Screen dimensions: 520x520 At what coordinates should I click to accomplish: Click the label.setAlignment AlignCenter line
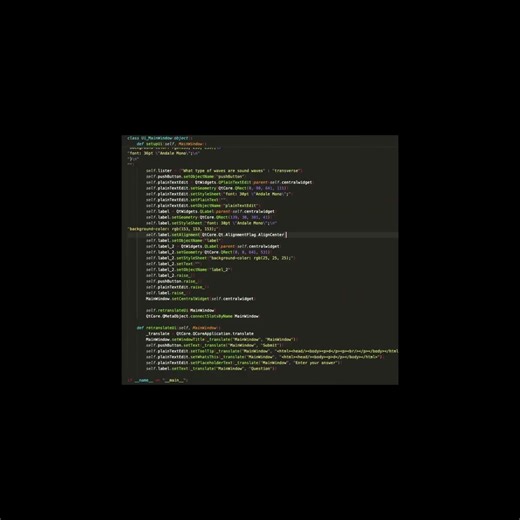217,235
